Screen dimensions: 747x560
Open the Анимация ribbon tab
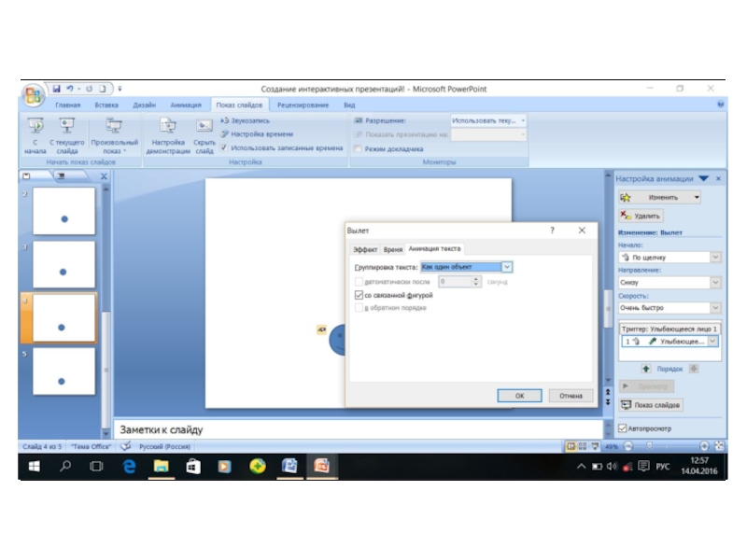point(185,105)
